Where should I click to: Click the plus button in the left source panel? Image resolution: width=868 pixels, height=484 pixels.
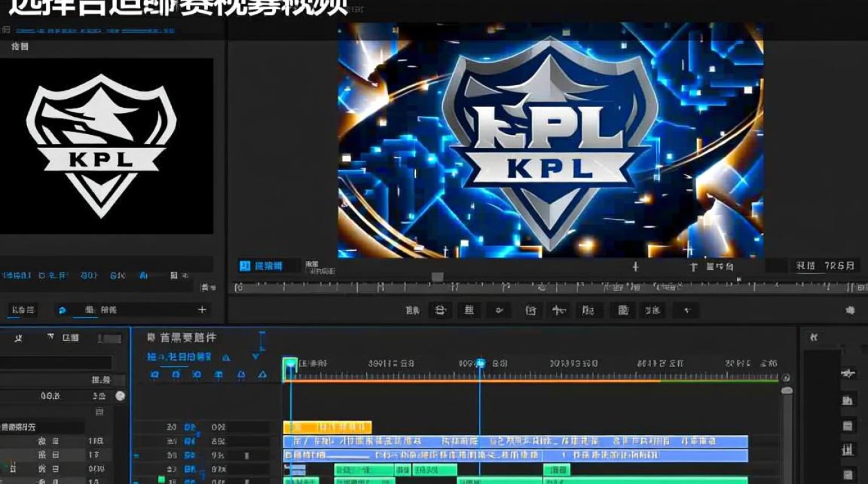(202, 310)
